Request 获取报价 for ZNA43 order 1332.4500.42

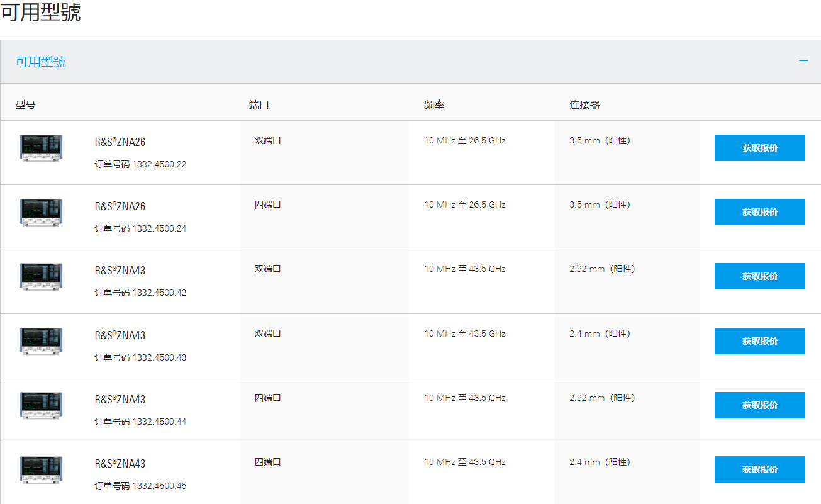click(x=759, y=276)
